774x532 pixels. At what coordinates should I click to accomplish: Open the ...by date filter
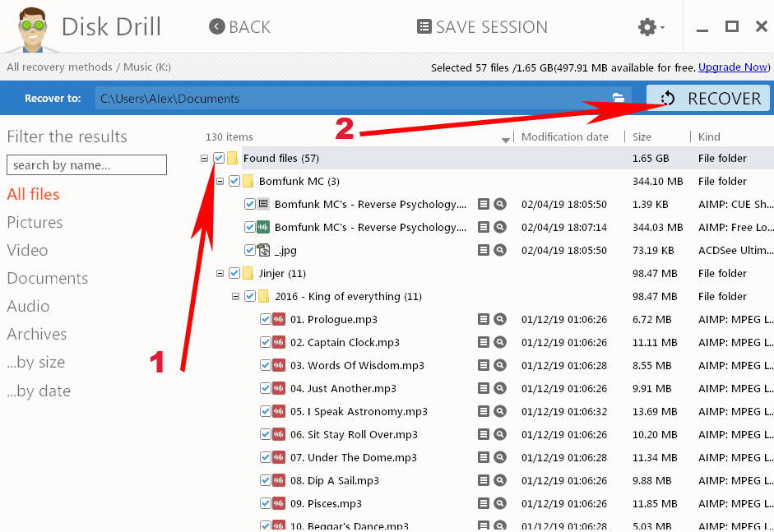(x=39, y=391)
